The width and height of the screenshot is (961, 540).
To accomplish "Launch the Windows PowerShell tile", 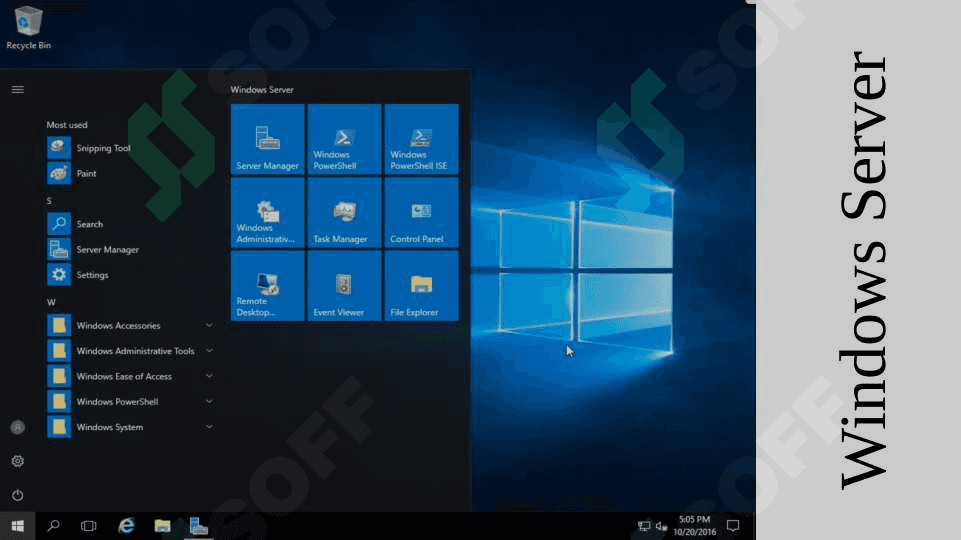I will click(344, 139).
